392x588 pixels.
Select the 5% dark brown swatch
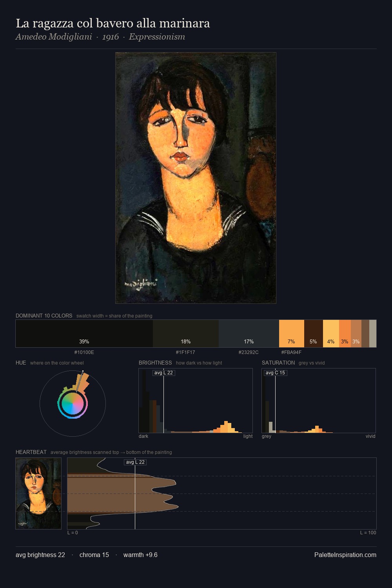pyautogui.click(x=314, y=334)
